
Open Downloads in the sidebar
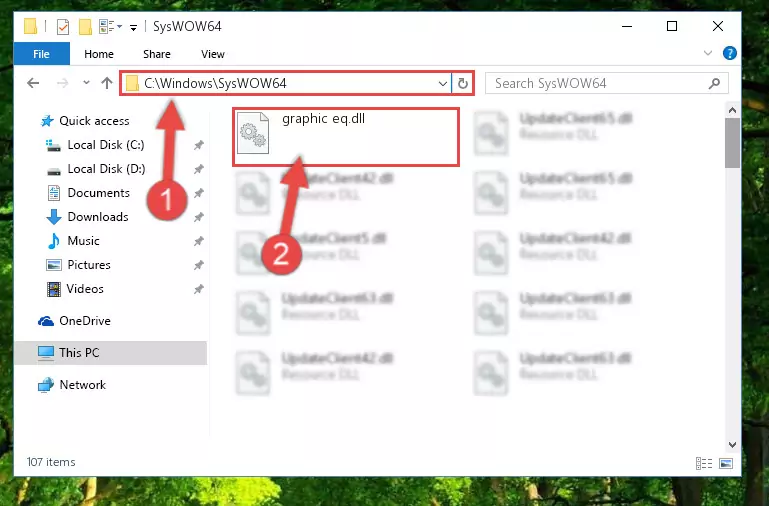point(98,217)
